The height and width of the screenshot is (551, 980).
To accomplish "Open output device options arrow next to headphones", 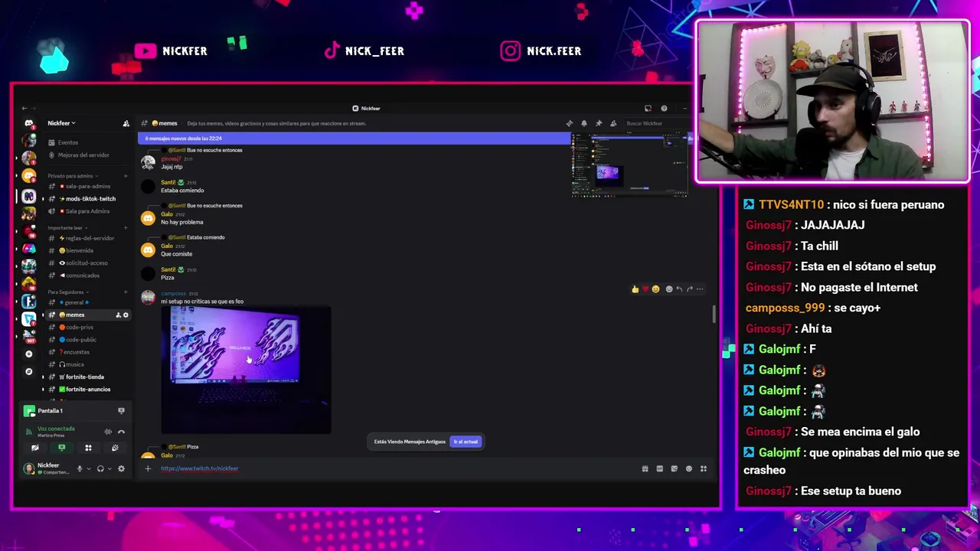I will click(109, 468).
